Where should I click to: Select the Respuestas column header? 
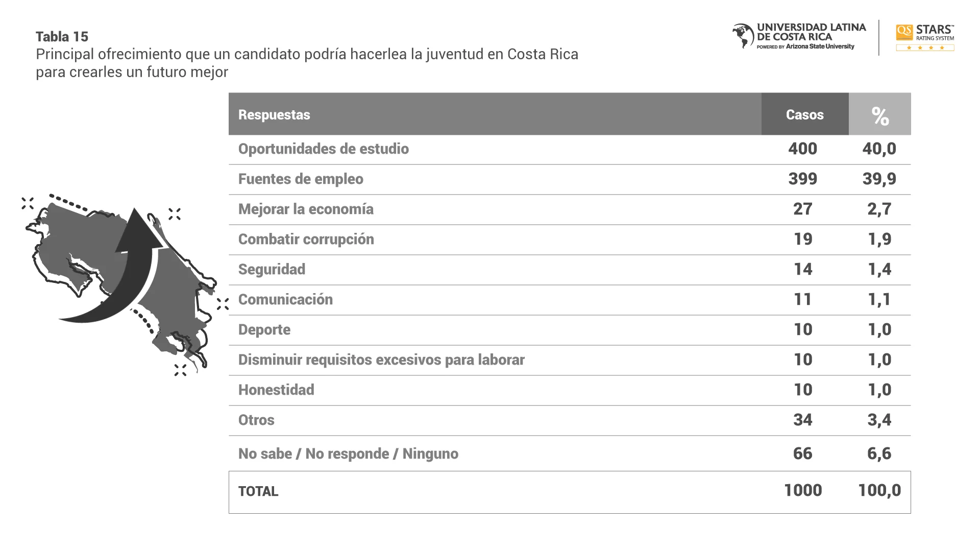pos(274,114)
